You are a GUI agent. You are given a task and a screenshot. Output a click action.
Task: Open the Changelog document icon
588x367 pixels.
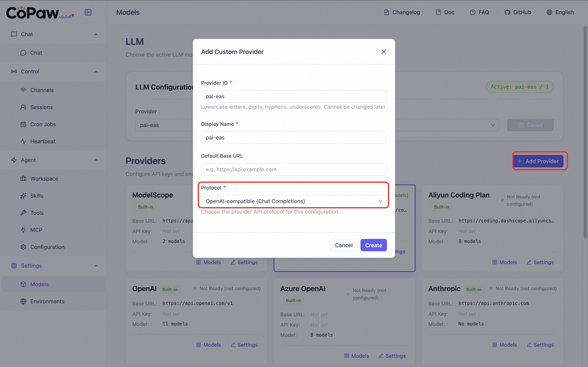(x=386, y=12)
